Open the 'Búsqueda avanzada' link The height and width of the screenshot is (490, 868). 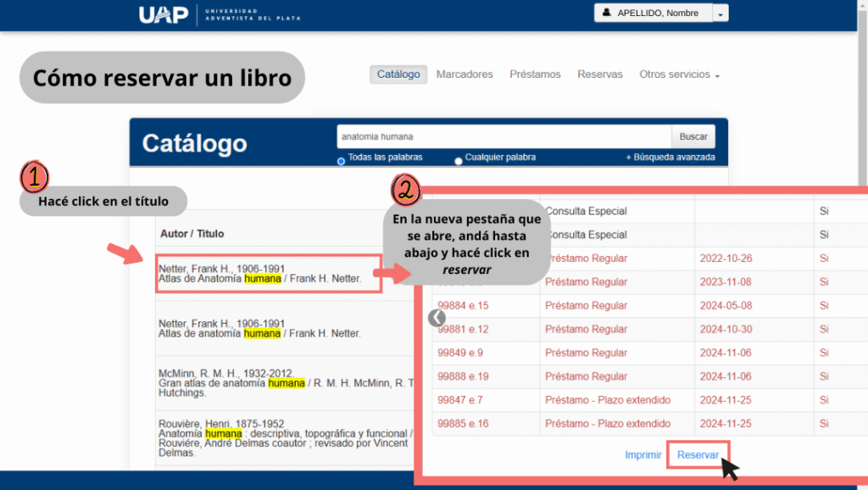[x=670, y=157]
